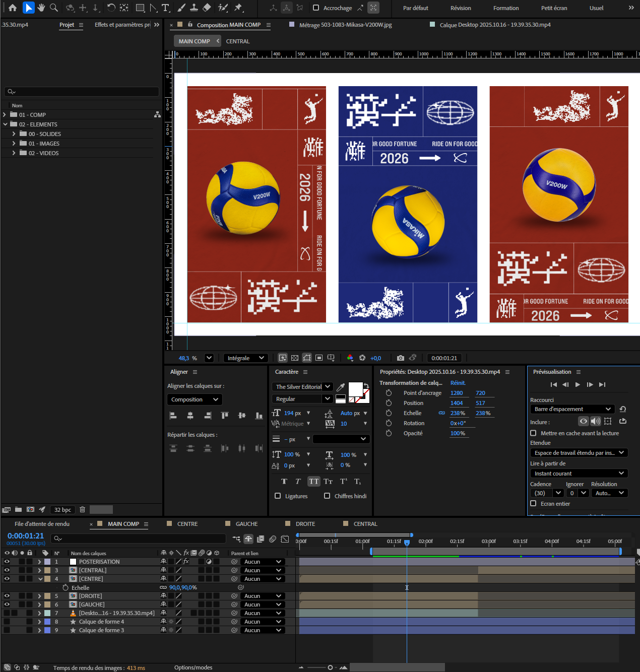Enable the Accrochage snapping checkbox
This screenshot has width=640, height=672.
point(316,8)
